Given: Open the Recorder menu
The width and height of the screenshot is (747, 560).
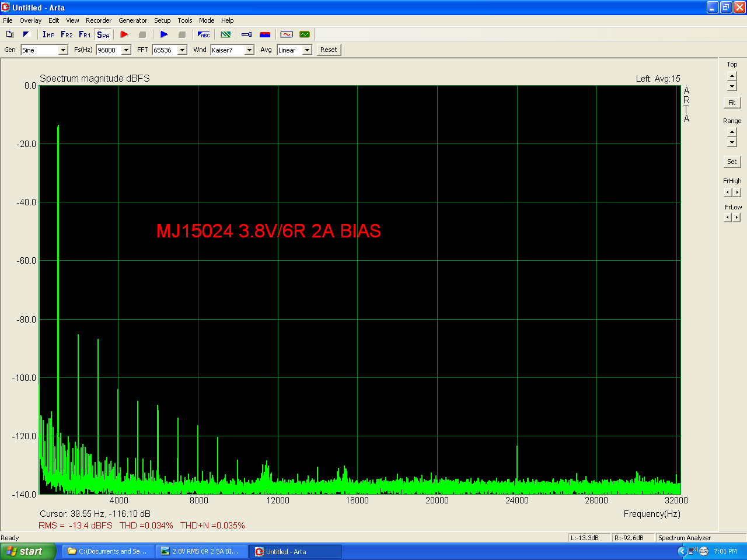Looking at the screenshot, I should coord(99,20).
